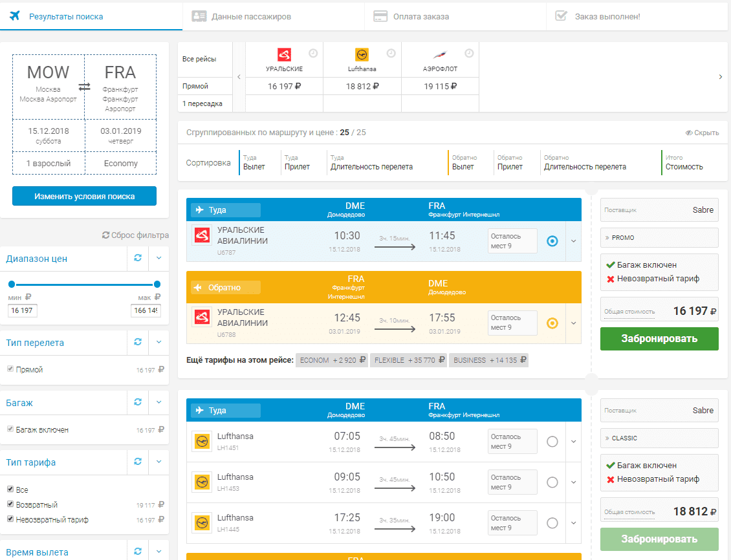The height and width of the screenshot is (560, 731).
Task: Click the clock icon next to Lufthansa column
Action: pyautogui.click(x=391, y=53)
